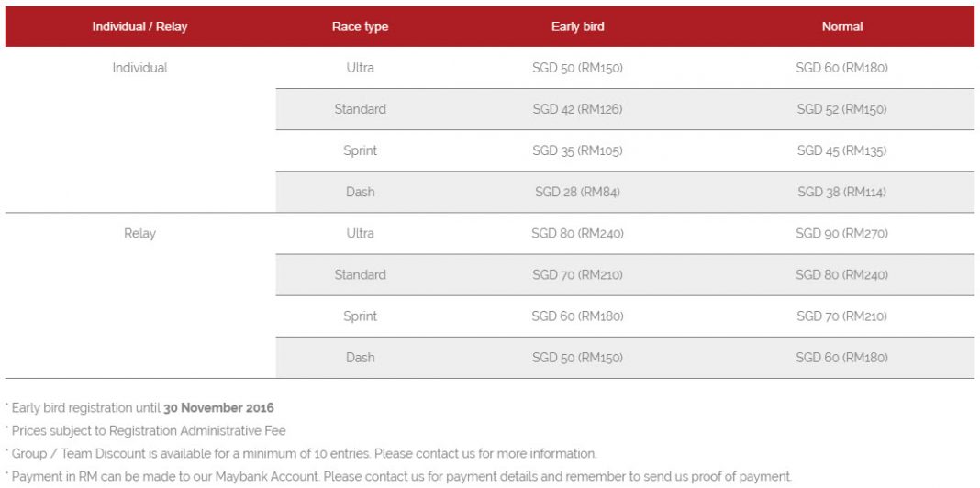The image size is (980, 488).
Task: Click Individual Standard normal price SGD 52
Action: click(x=841, y=109)
